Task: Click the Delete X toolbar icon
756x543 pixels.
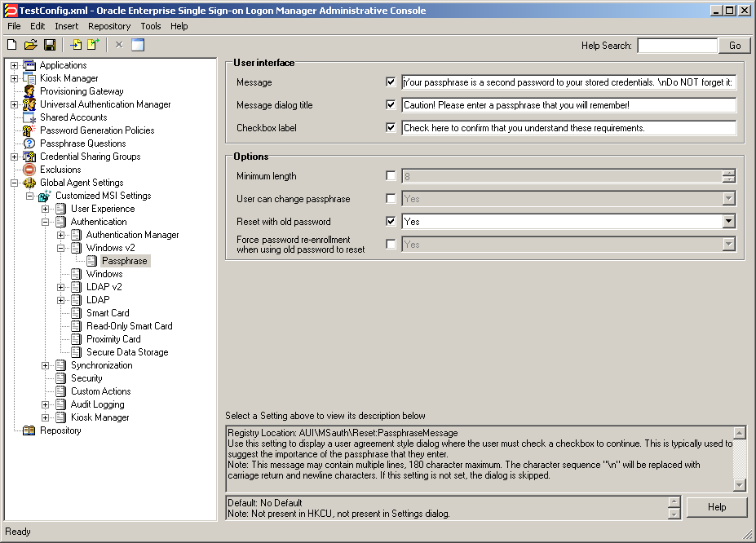Action: (x=119, y=45)
